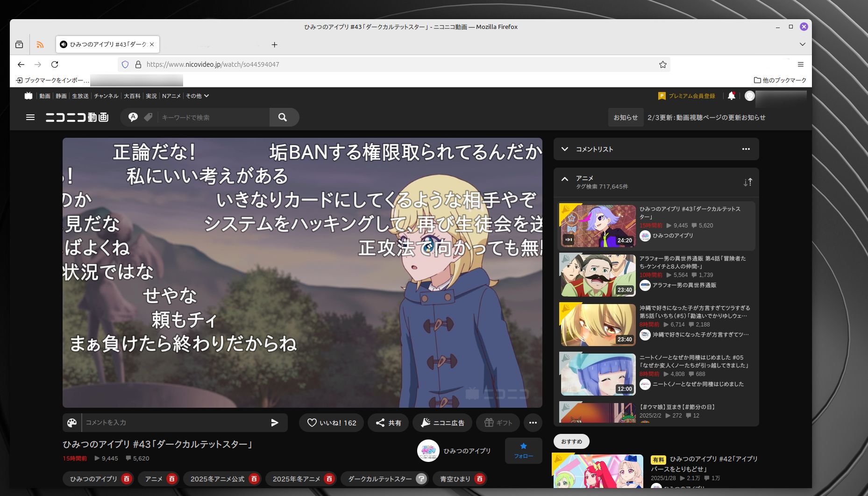This screenshot has height=496, width=868.
Task: Open the 青空ひまり tag dictionary icon
Action: tap(479, 479)
